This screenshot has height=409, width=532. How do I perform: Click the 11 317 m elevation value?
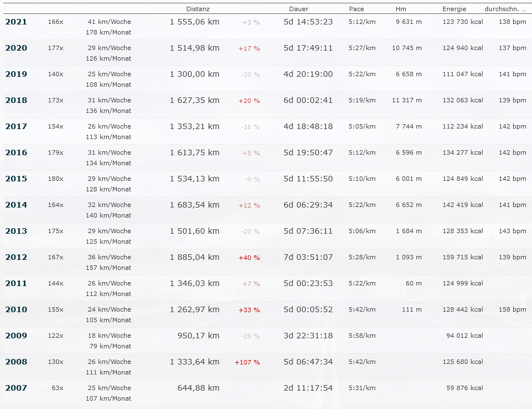(407, 100)
